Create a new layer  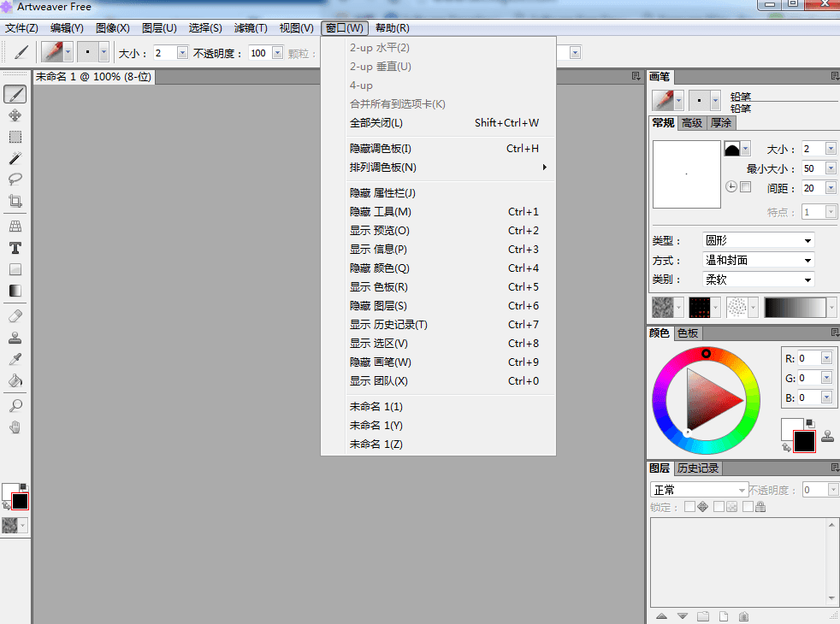pos(723,616)
